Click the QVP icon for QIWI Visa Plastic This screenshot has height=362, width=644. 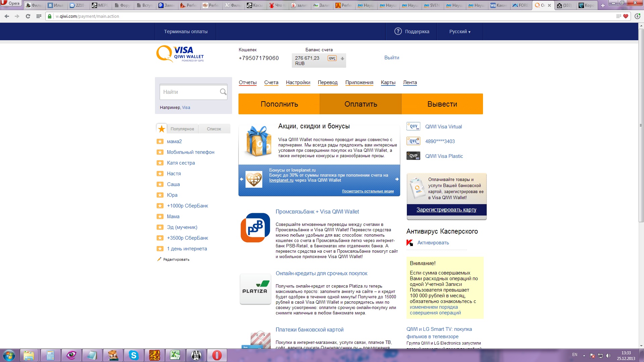(413, 156)
